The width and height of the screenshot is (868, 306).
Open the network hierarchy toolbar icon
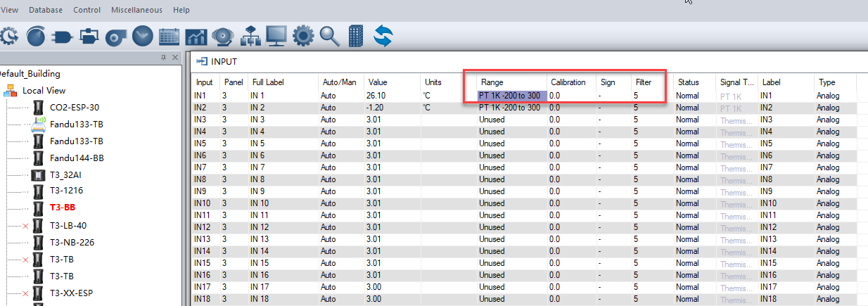tap(250, 36)
